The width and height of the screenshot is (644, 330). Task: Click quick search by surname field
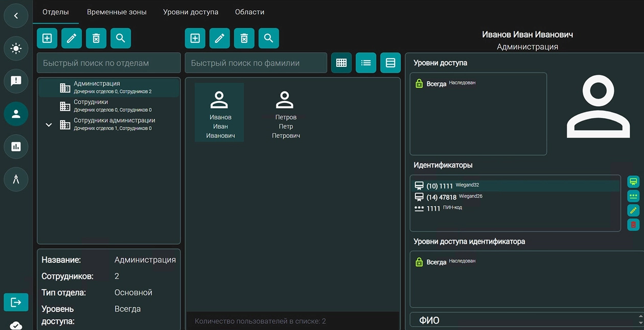pyautogui.click(x=256, y=63)
